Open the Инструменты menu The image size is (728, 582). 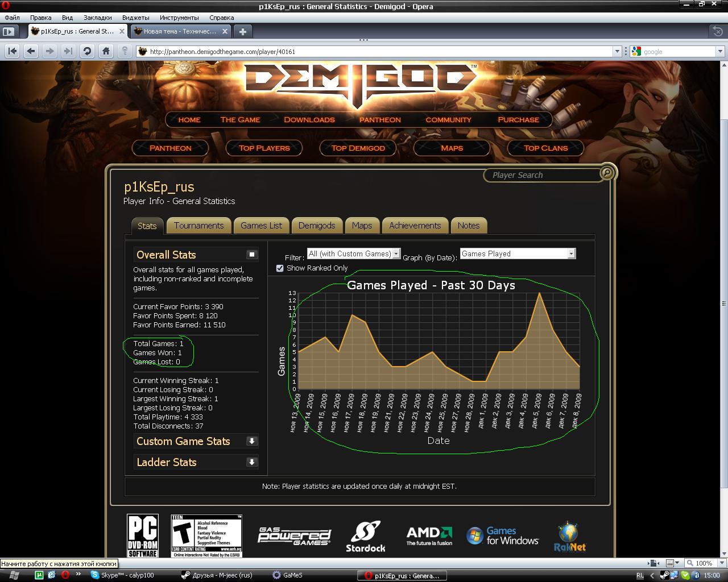pyautogui.click(x=179, y=18)
